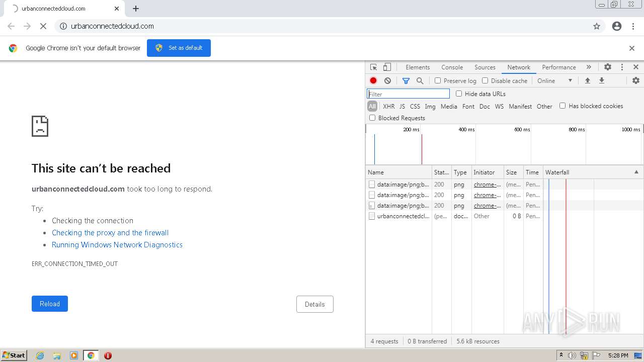
Task: Switch to the Sources tab
Action: pos(485,67)
